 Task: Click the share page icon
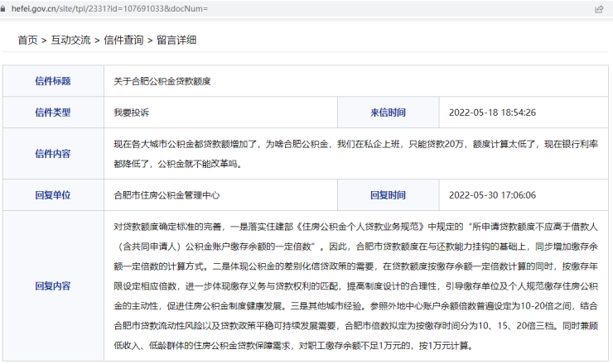pyautogui.click(x=599, y=9)
